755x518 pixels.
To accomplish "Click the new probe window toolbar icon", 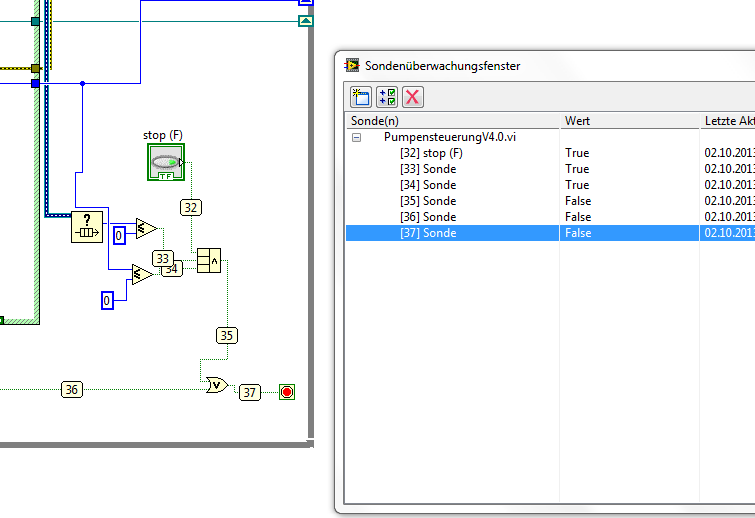I will [361, 97].
